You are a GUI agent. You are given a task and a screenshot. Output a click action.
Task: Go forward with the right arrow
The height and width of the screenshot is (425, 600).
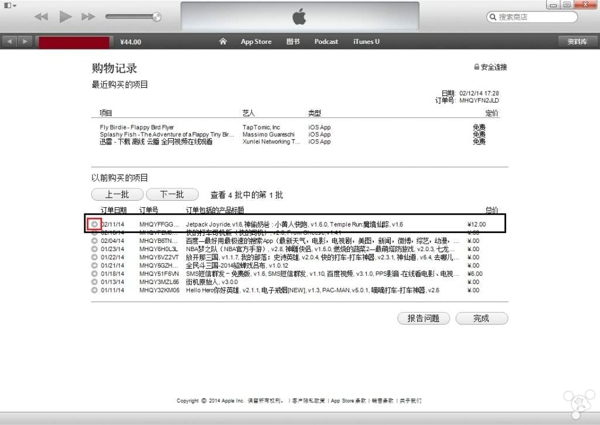[x=25, y=41]
